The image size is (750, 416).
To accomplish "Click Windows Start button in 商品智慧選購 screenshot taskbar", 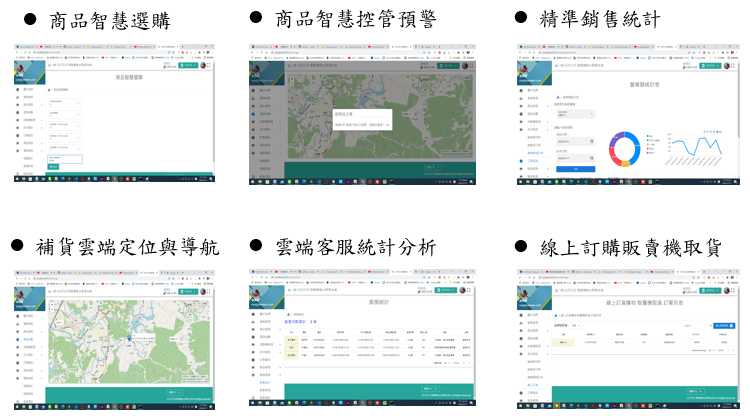I will point(17,179).
